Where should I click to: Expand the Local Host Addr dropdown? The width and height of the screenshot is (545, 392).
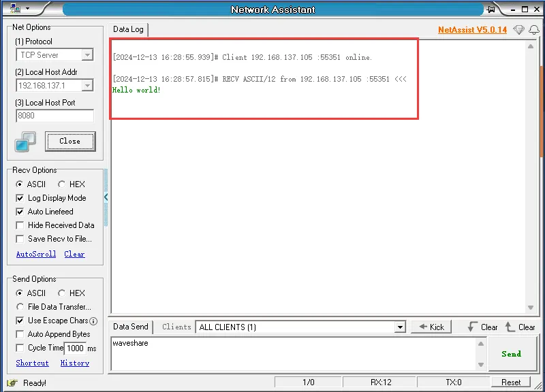click(x=87, y=86)
